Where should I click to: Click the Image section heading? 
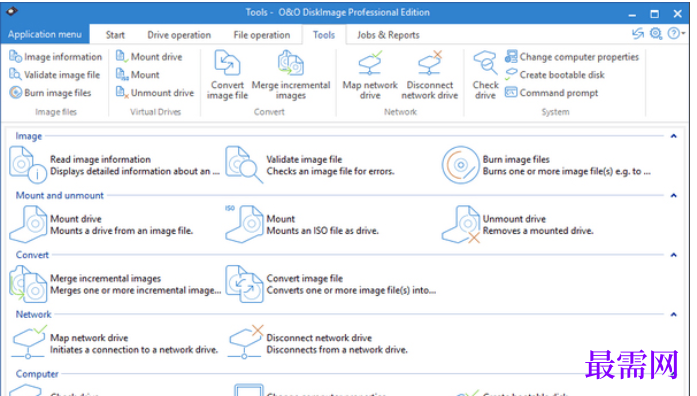29,136
